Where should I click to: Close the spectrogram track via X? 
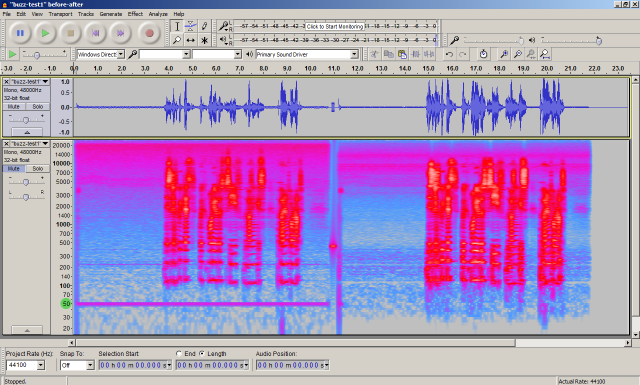coord(7,144)
